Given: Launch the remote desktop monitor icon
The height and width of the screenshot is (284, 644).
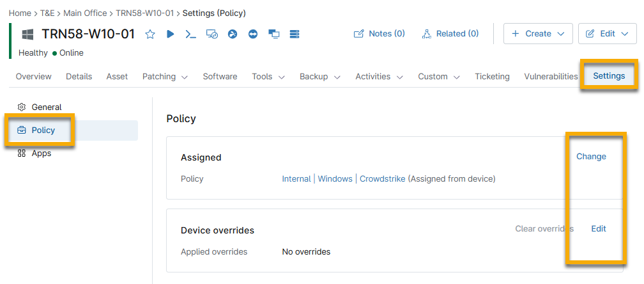Looking at the screenshot, I should pos(212,34).
